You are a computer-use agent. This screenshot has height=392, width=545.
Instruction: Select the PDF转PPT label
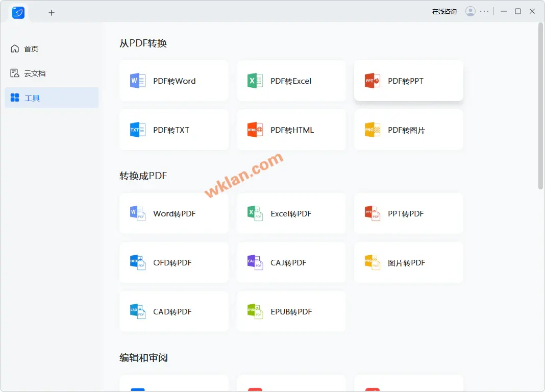coord(406,81)
